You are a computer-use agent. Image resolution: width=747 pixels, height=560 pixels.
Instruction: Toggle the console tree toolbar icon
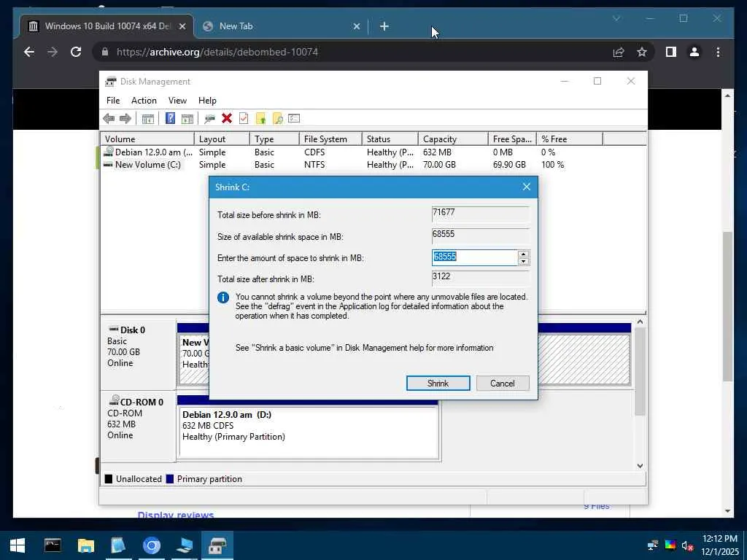point(147,119)
